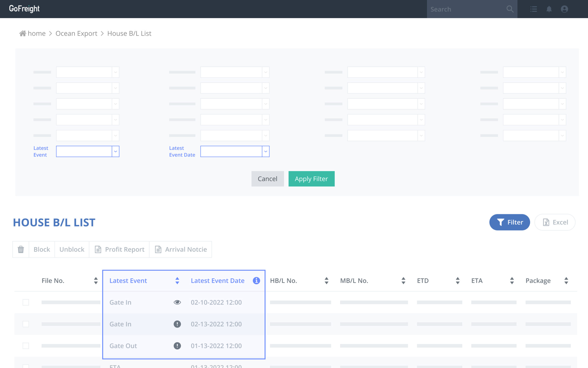Click the search magnifier icon
Screen dimensions: 588x368
(510, 9)
